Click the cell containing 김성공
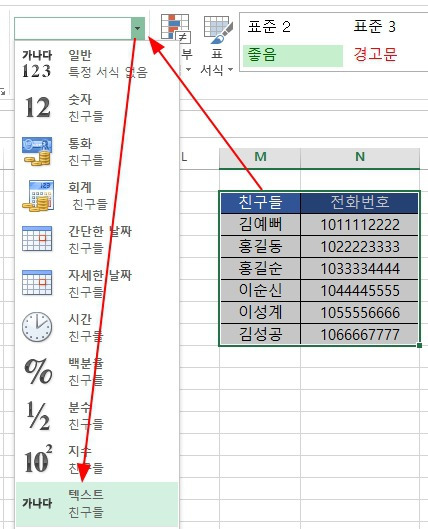 coord(260,334)
